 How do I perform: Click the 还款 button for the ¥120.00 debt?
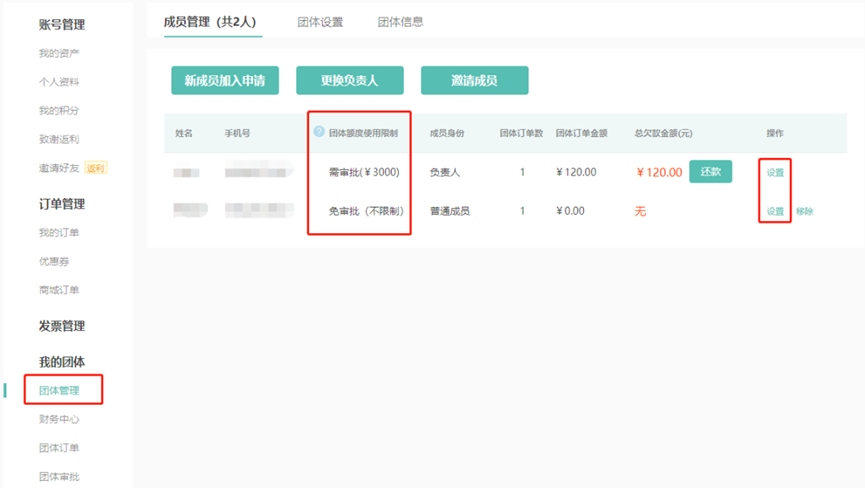point(710,172)
